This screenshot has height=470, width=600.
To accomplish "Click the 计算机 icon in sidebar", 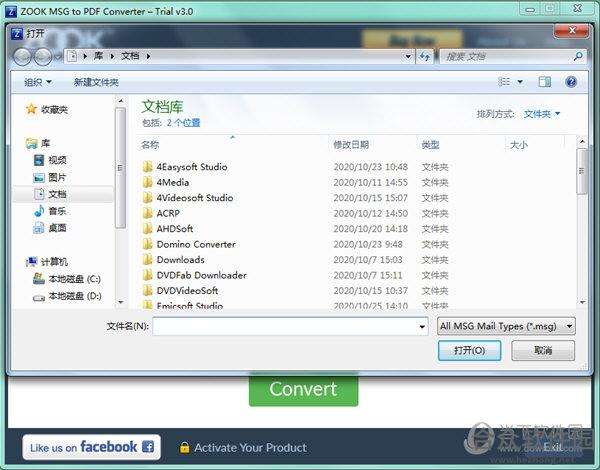I will (31, 262).
